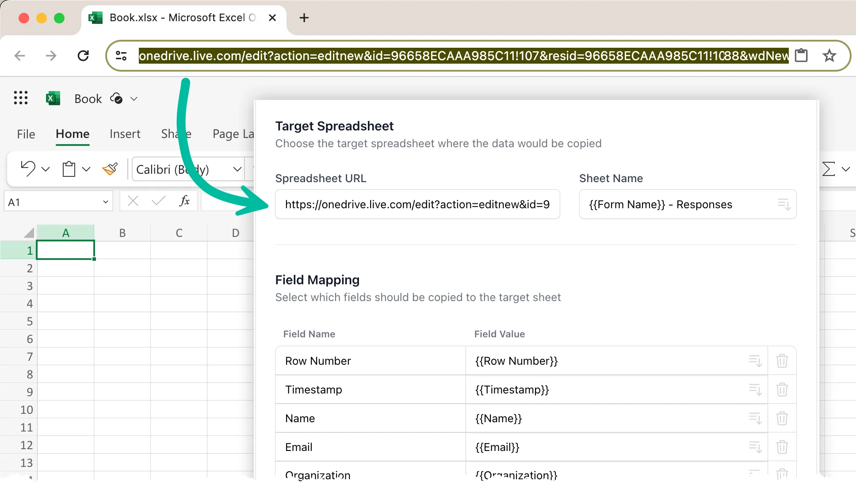The image size is (856, 504).
Task: Switch to the Insert ribbon tab
Action: (125, 134)
